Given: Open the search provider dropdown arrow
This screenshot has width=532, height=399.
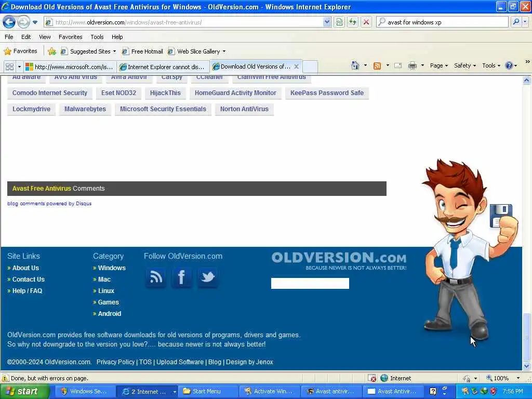Looking at the screenshot, I should pyautogui.click(x=525, y=22).
